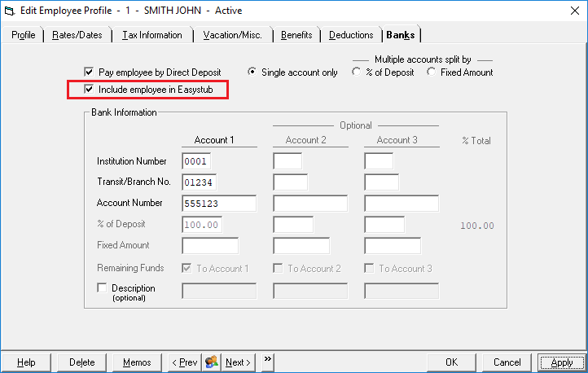588x373 pixels.
Task: Click Account 2 Account Number field
Action: pos(310,203)
